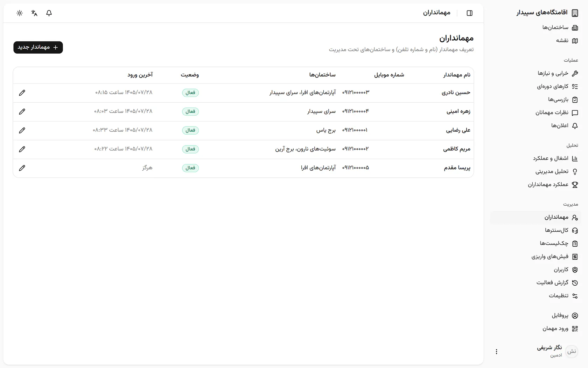
Task: Click the هرگز last login cell
Action: coord(147,168)
